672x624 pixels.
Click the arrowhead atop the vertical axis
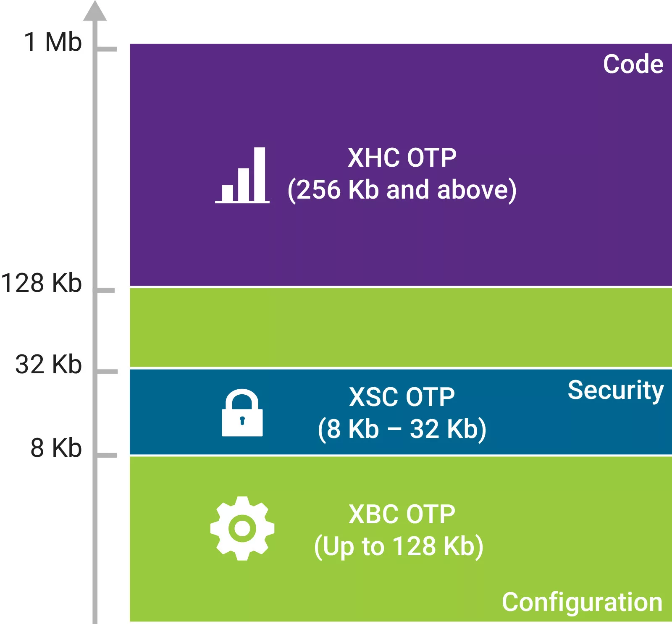95,11
